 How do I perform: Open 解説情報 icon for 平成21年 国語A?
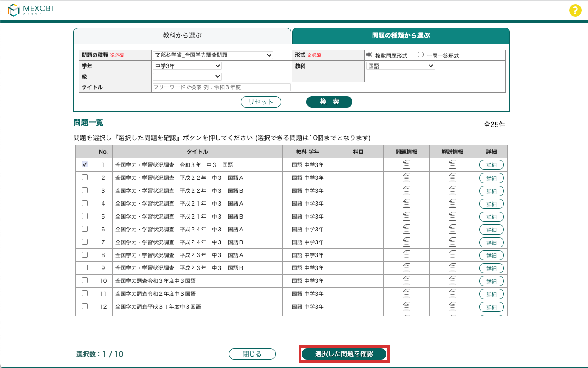(452, 203)
